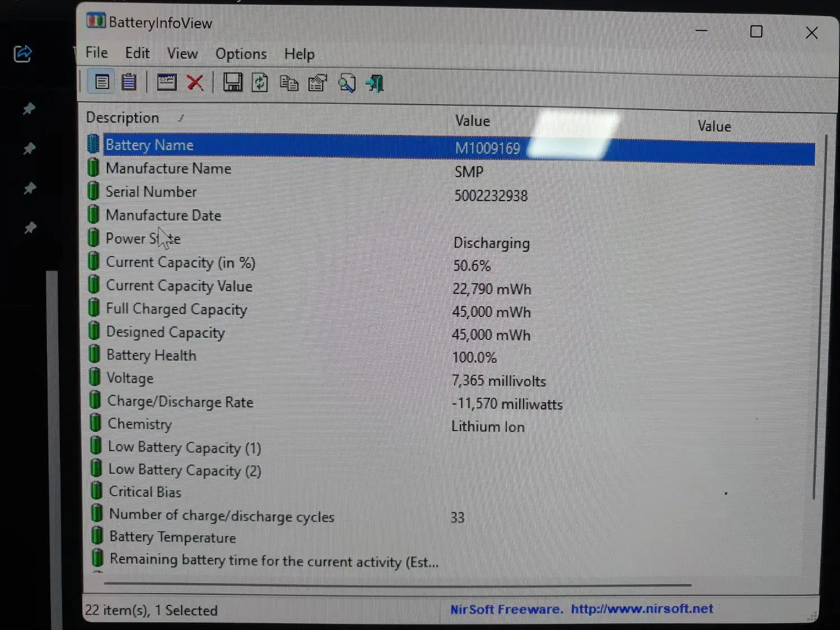Click the serial number value 5002232938
This screenshot has width=840, height=630.
click(x=491, y=195)
